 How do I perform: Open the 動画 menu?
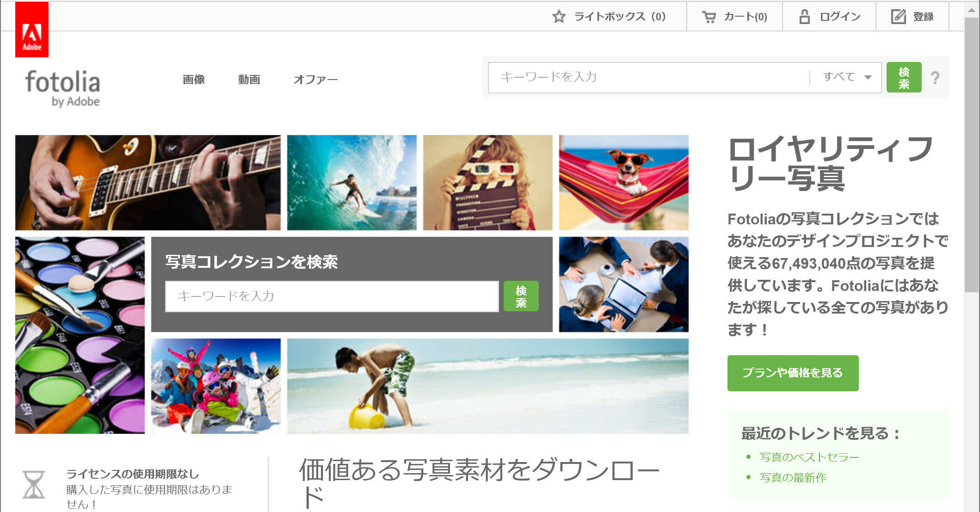click(x=249, y=80)
